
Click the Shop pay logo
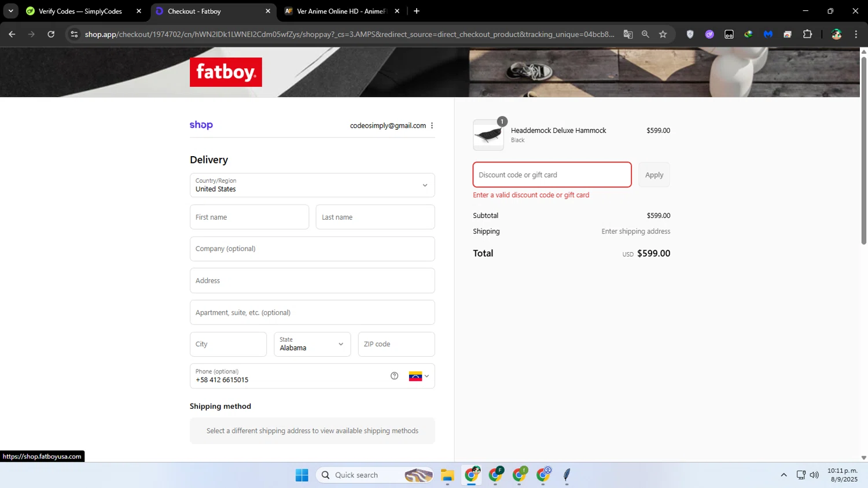[x=201, y=125]
